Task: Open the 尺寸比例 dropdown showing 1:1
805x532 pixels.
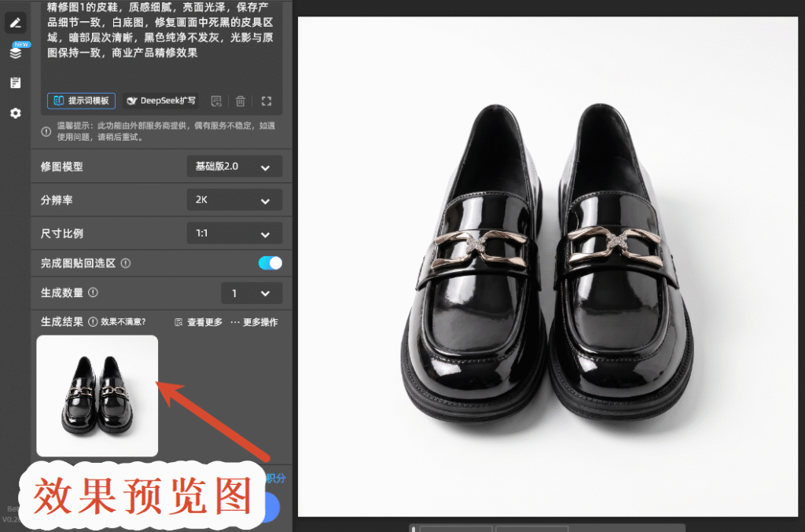Action: point(234,233)
